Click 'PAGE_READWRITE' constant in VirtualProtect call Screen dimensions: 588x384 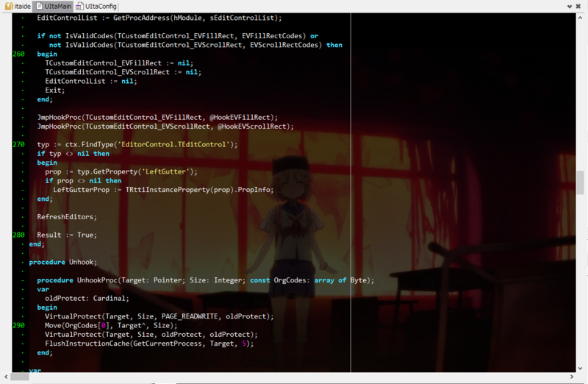[190, 316]
